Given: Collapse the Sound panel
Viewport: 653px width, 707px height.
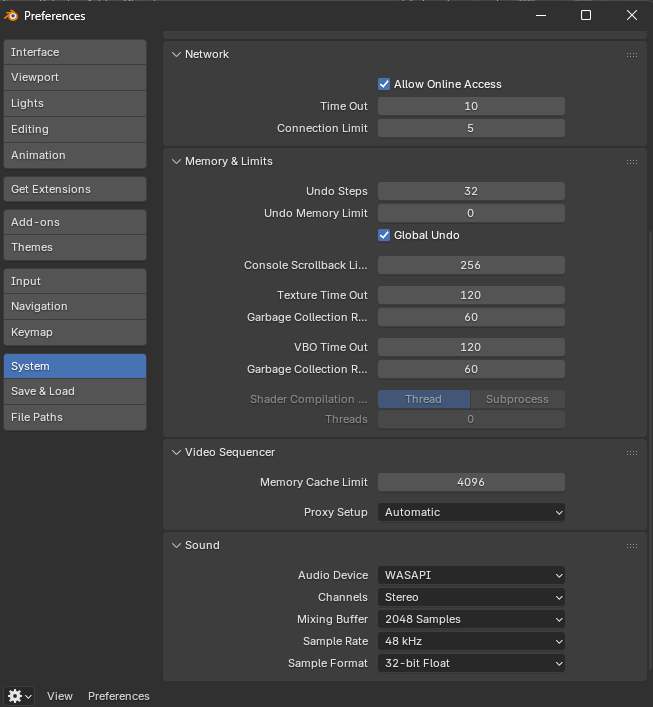Looking at the screenshot, I should click(176, 545).
